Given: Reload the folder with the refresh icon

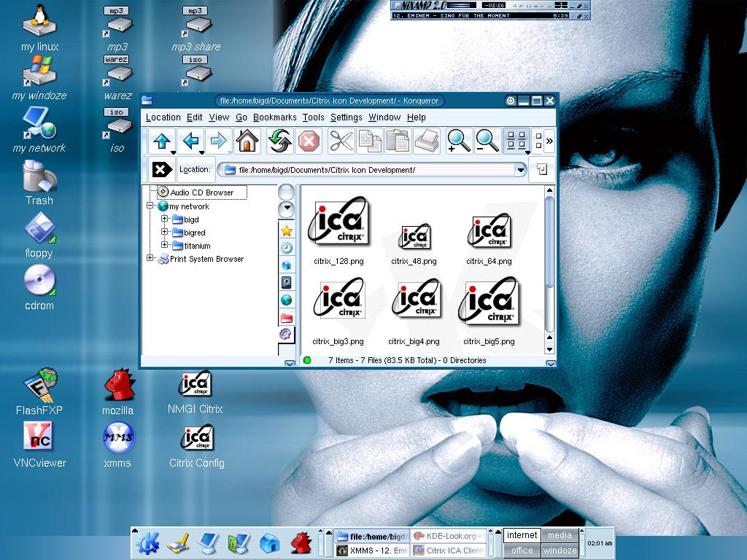Looking at the screenshot, I should click(x=279, y=141).
